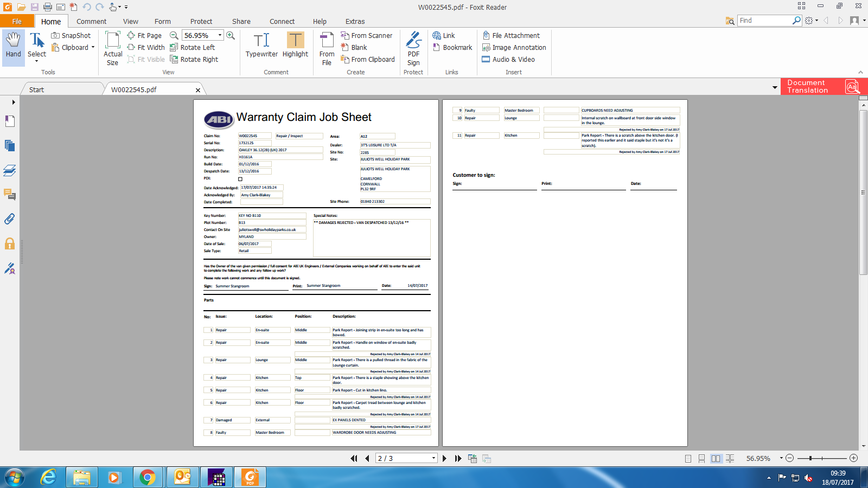Open the PDF Sign tool
This screenshot has height=488, width=868.
click(413, 48)
